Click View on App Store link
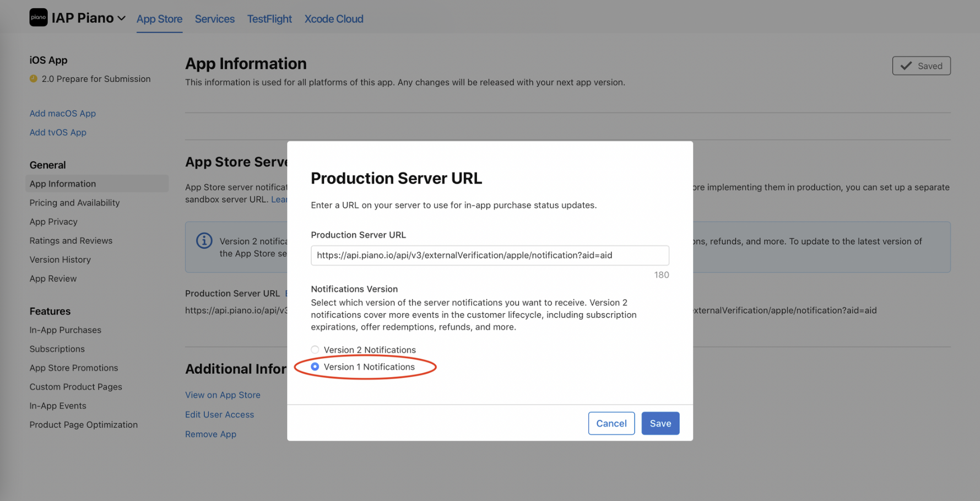 click(223, 395)
